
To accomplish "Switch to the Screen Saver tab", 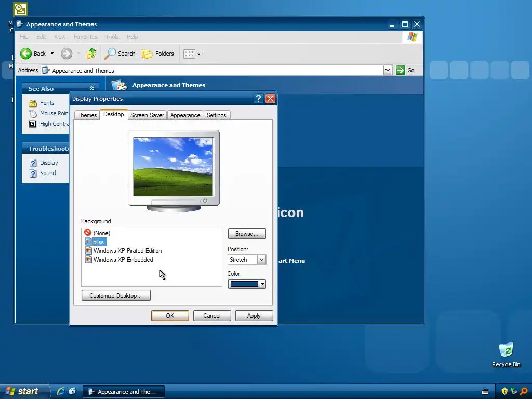I will pyautogui.click(x=147, y=115).
